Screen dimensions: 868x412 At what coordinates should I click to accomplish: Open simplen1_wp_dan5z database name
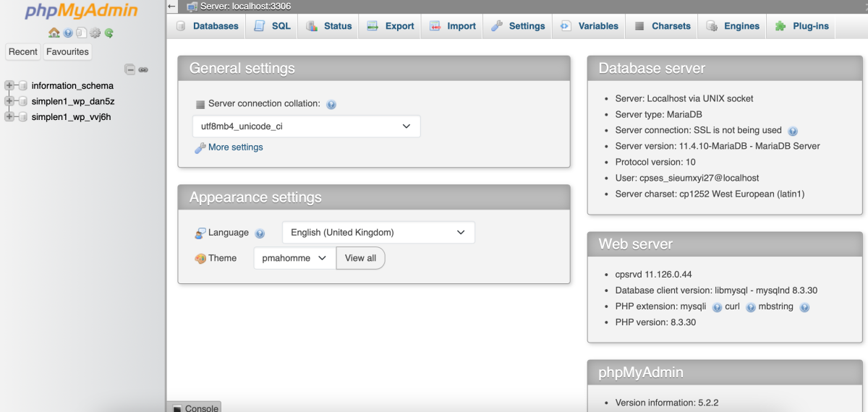(73, 102)
